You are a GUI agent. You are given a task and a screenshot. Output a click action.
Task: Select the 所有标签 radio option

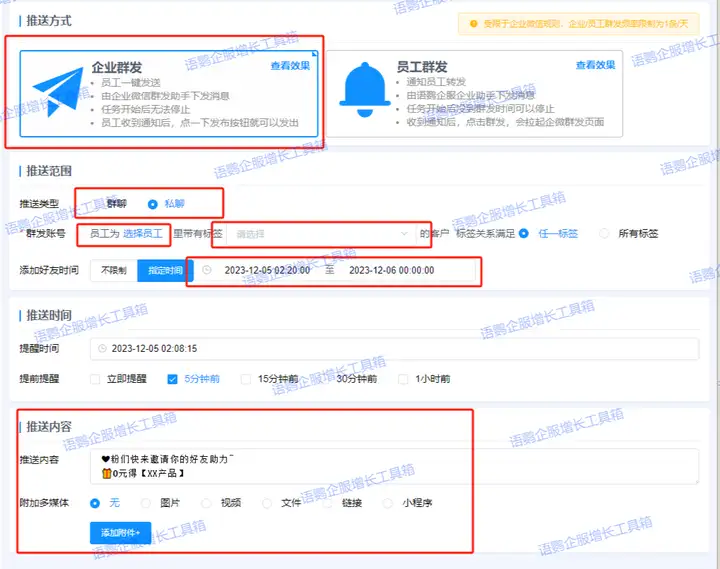[x=604, y=234]
